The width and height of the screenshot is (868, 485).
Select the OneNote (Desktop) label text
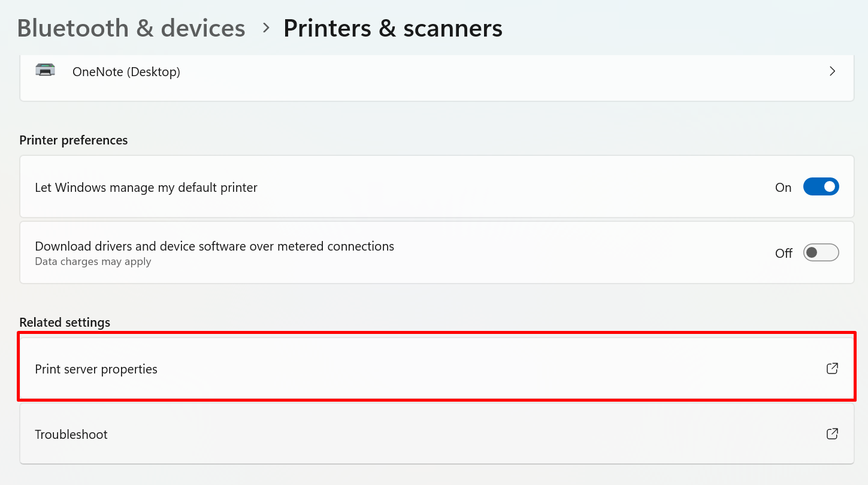(x=126, y=71)
